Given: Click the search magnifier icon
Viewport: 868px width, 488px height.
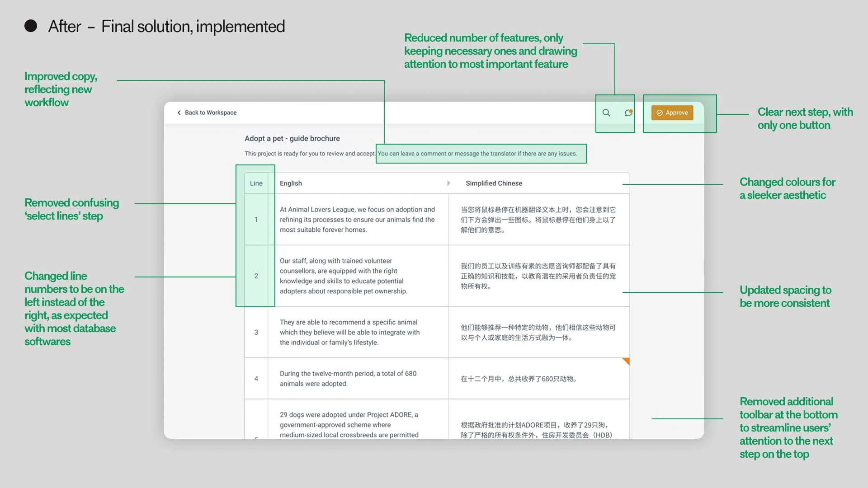Looking at the screenshot, I should point(606,113).
